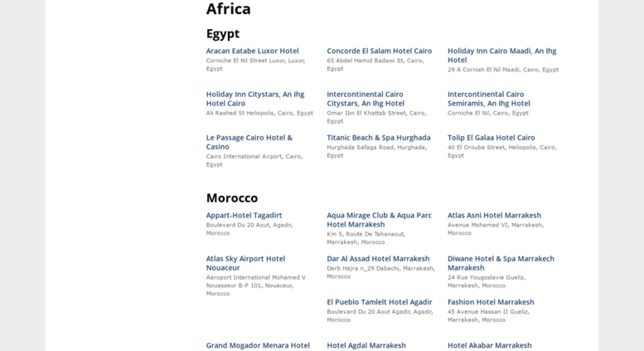This screenshot has height=351, width=644.
Task: Select Atlas Asni Hotel Marrakesh
Action: (x=494, y=216)
